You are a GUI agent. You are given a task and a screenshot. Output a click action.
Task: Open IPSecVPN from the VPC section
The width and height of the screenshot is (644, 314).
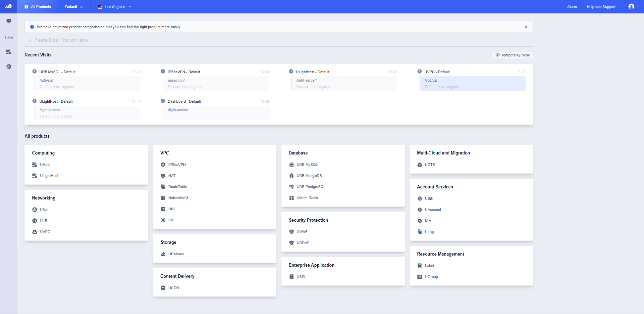click(x=177, y=165)
